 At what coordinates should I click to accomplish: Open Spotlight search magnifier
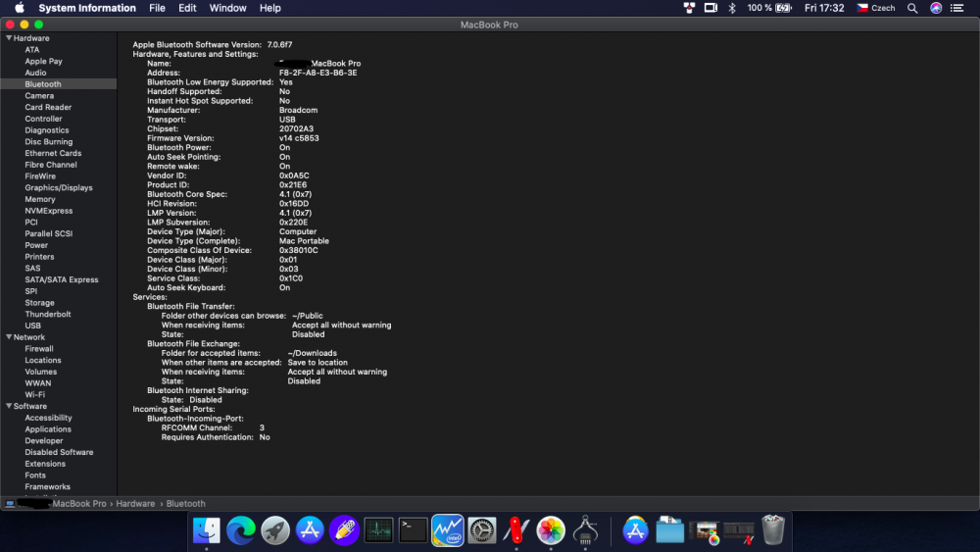[x=912, y=8]
